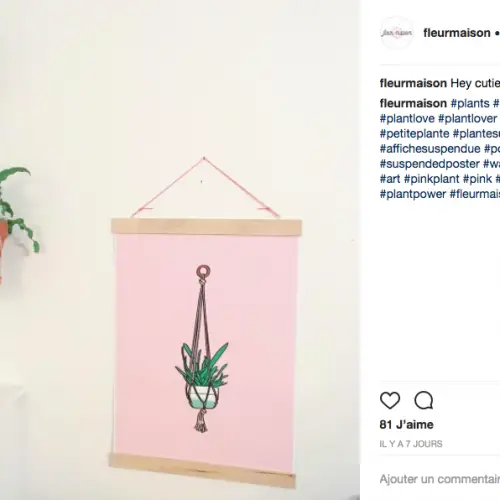Open the pink hanging plant poster photo

click(180, 250)
